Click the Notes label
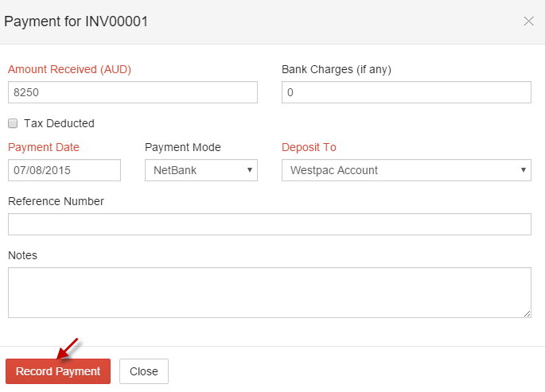The height and width of the screenshot is (392, 545). (x=22, y=255)
